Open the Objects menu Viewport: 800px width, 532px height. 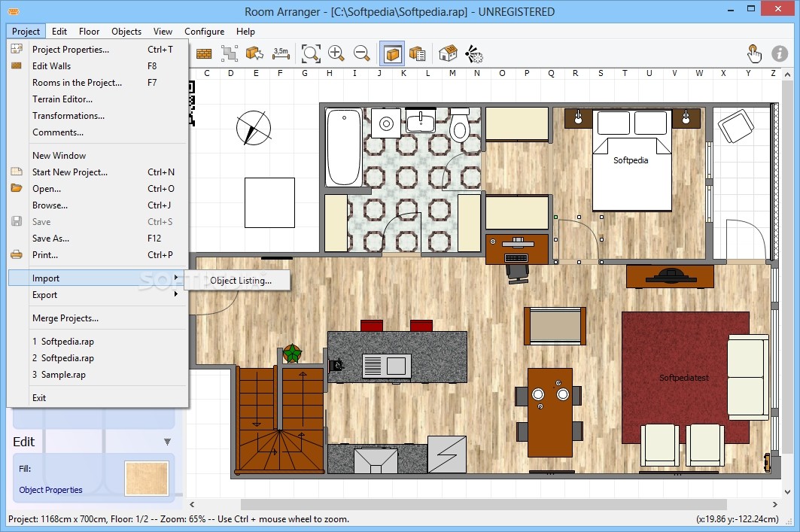click(x=126, y=31)
